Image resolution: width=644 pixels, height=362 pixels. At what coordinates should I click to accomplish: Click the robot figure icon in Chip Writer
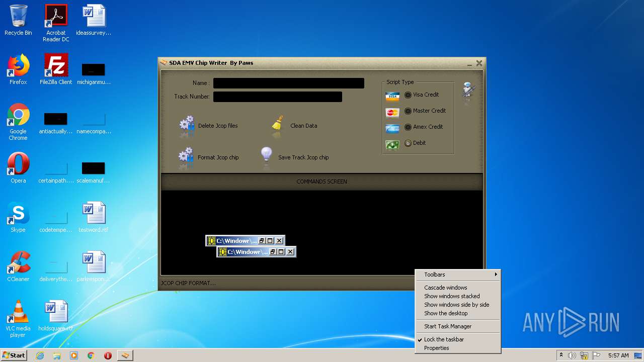[469, 93]
